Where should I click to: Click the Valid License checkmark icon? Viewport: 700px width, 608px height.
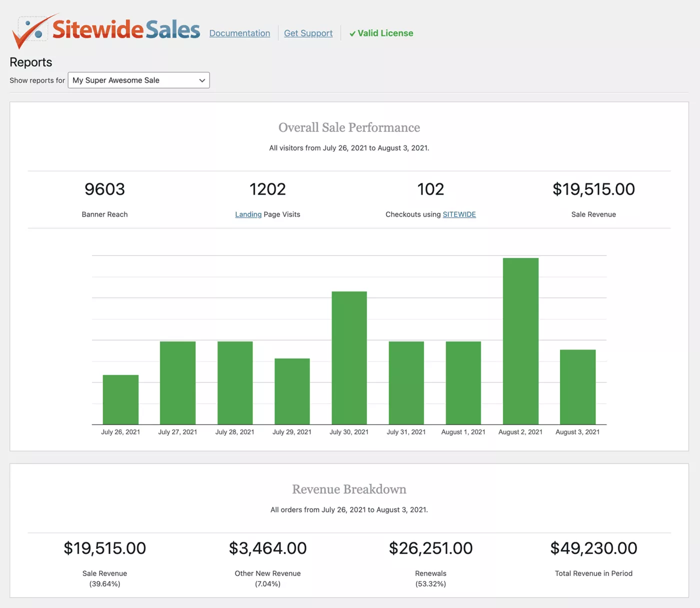coord(352,33)
